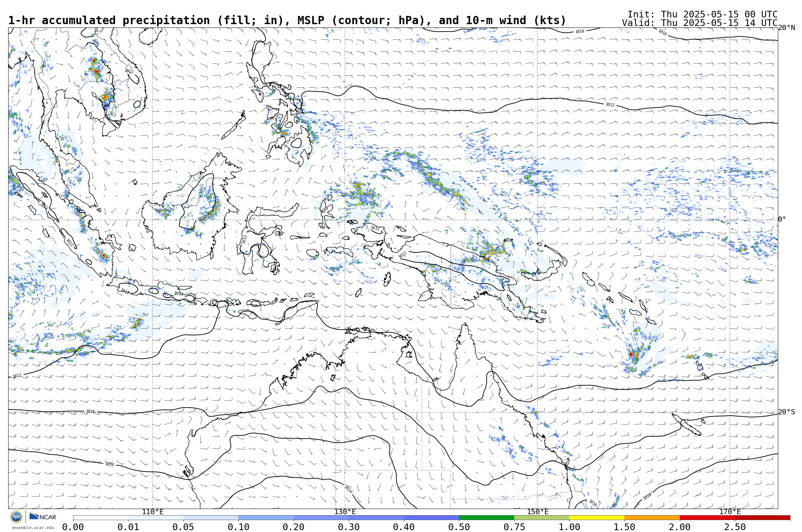This screenshot has width=802, height=532.
Task: Select the red 2.00–2.50 colorbar segment
Action: coord(707,518)
